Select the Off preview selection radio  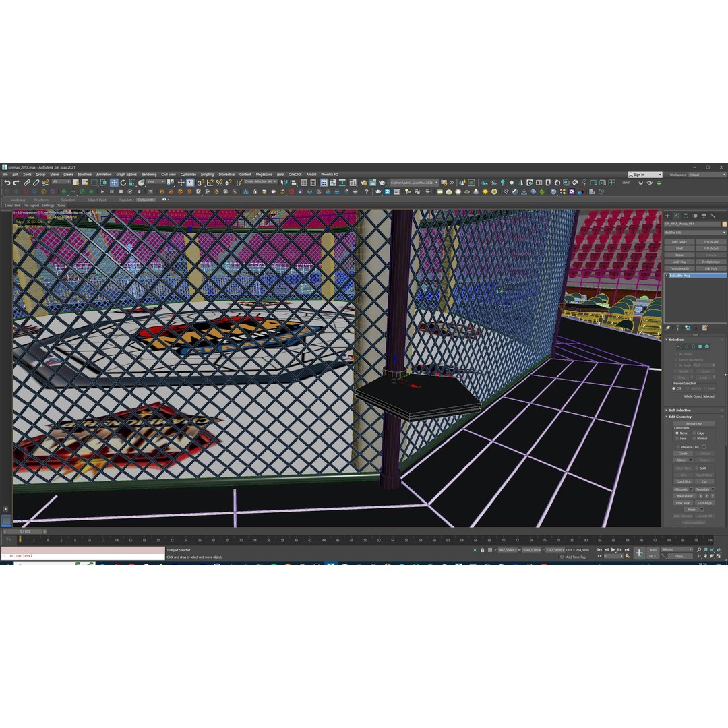coord(674,389)
